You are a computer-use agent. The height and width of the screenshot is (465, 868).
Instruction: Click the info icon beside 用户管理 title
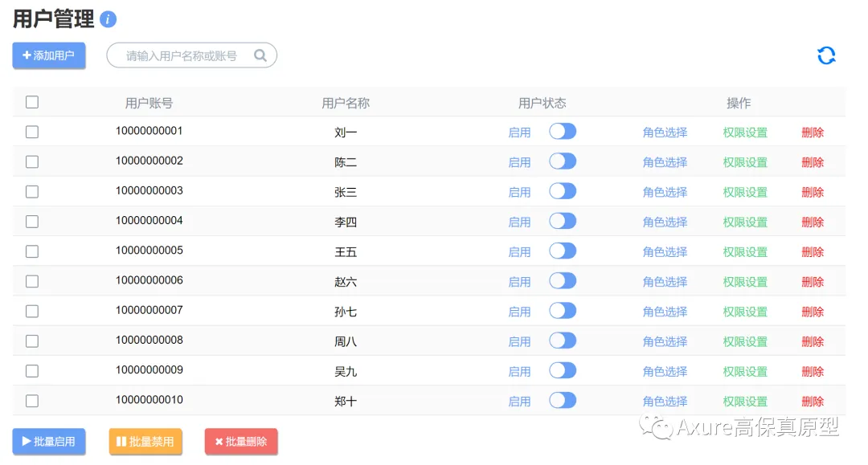pyautogui.click(x=109, y=18)
